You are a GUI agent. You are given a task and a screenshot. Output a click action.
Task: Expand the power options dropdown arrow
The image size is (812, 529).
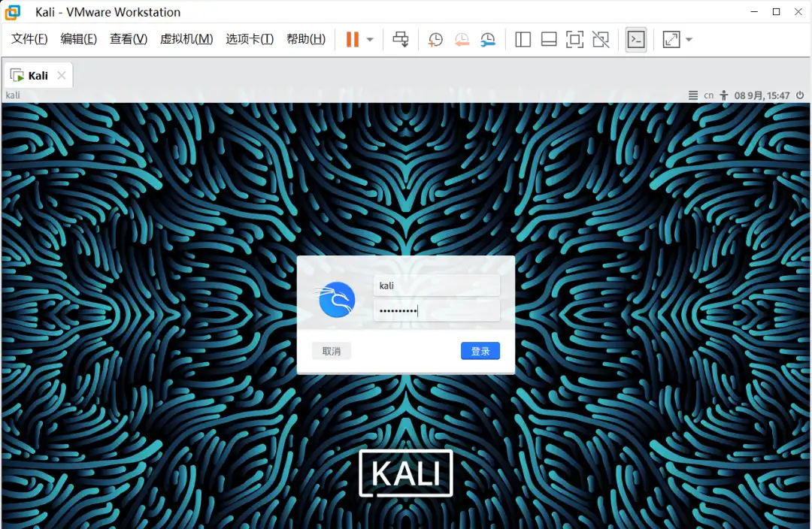(370, 40)
